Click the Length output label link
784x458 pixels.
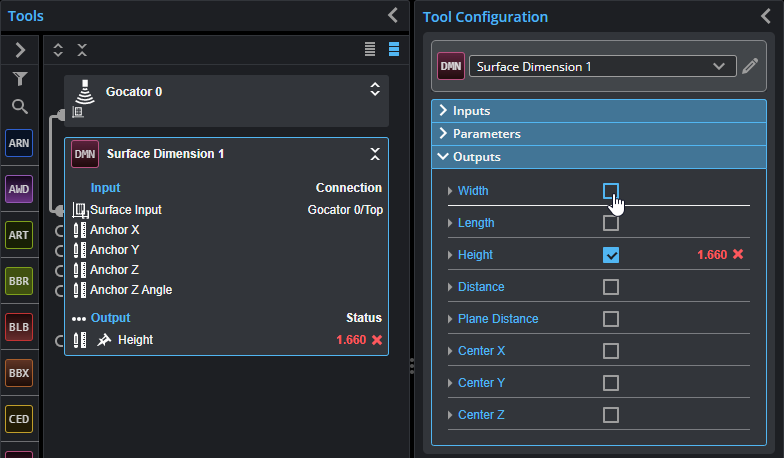click(476, 223)
